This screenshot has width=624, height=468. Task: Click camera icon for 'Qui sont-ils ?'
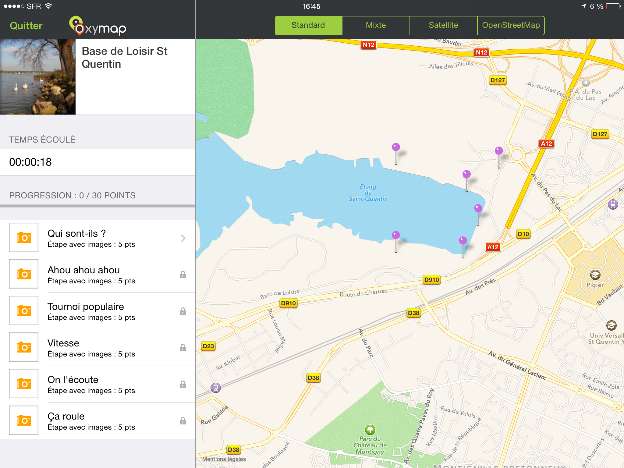pyautogui.click(x=24, y=238)
